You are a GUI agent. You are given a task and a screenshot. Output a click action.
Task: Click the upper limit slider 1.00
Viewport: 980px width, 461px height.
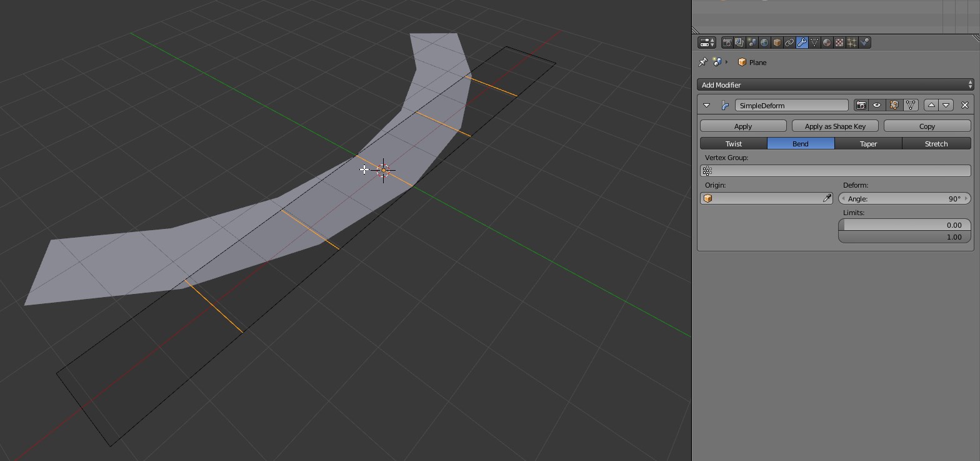904,236
